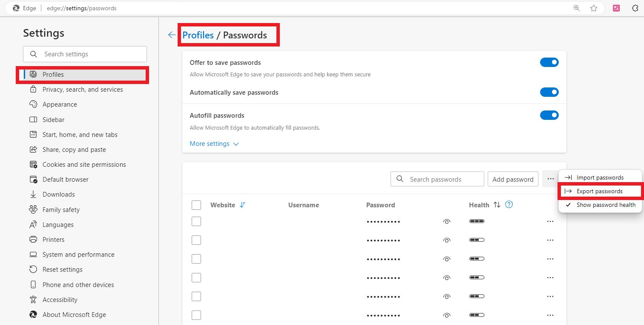Select Import passwords menu item
644x325 pixels.
600,177
